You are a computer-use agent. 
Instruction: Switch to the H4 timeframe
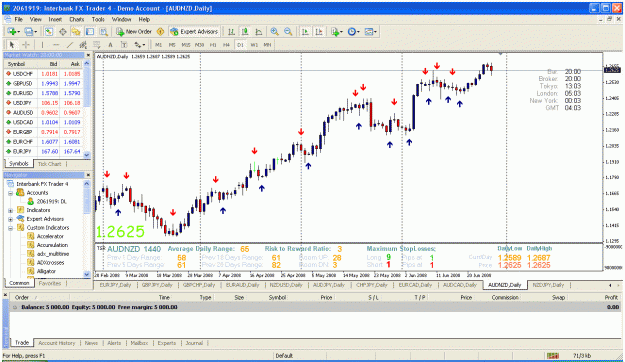(x=226, y=45)
